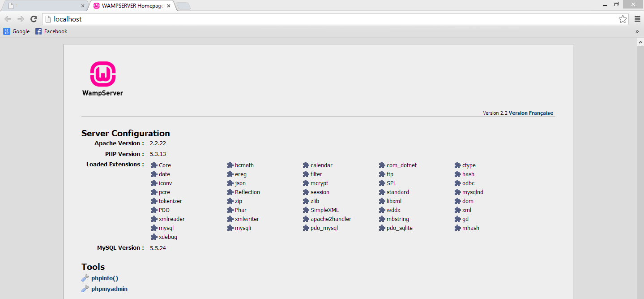The image size is (644, 299).
Task: Click the wrench icon beside phpinfo()
Action: pos(85,278)
